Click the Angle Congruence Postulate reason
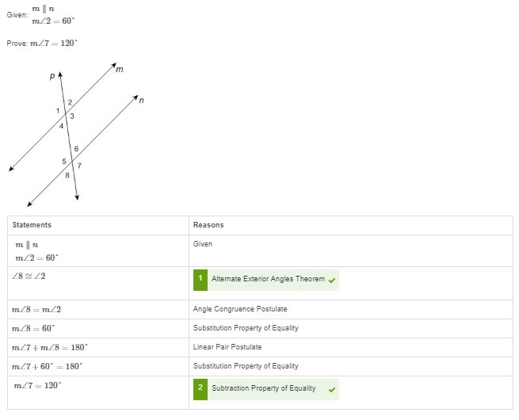The image size is (519, 420). pyautogui.click(x=240, y=309)
